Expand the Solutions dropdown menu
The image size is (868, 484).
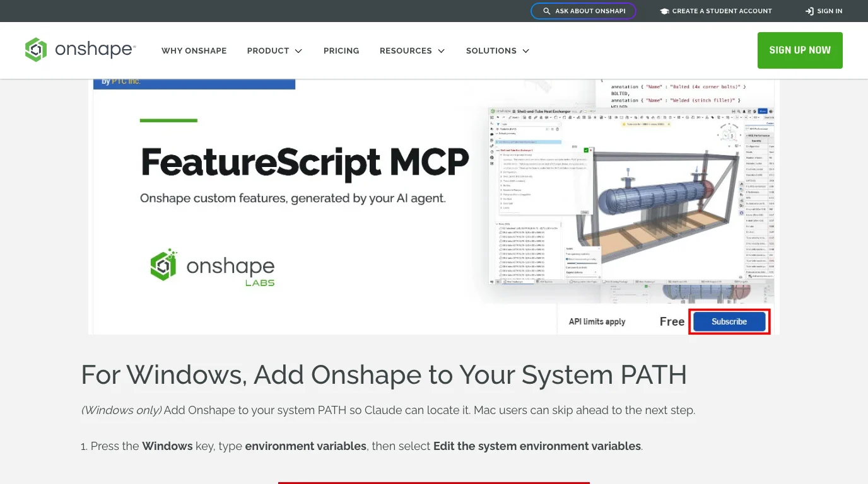point(497,50)
